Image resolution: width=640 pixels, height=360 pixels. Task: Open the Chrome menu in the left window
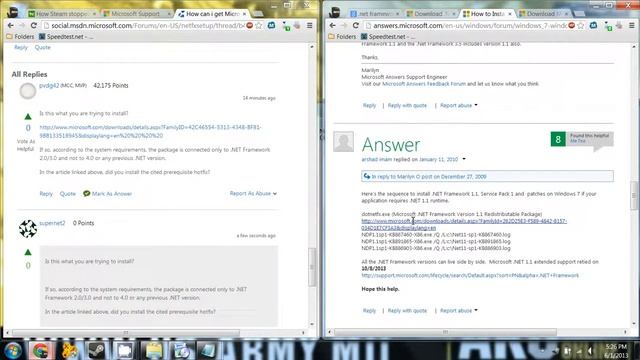point(309,25)
